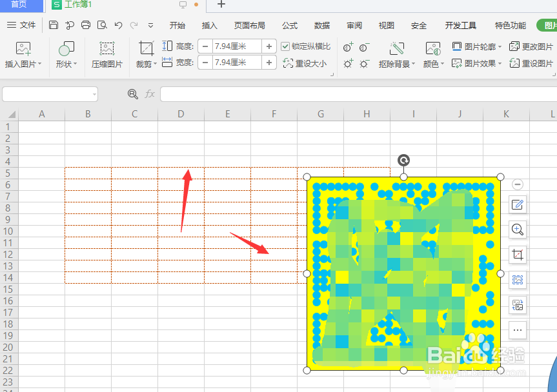Click the QR code picture
Viewport: 557px width, 392px height.
pyautogui.click(x=403, y=273)
